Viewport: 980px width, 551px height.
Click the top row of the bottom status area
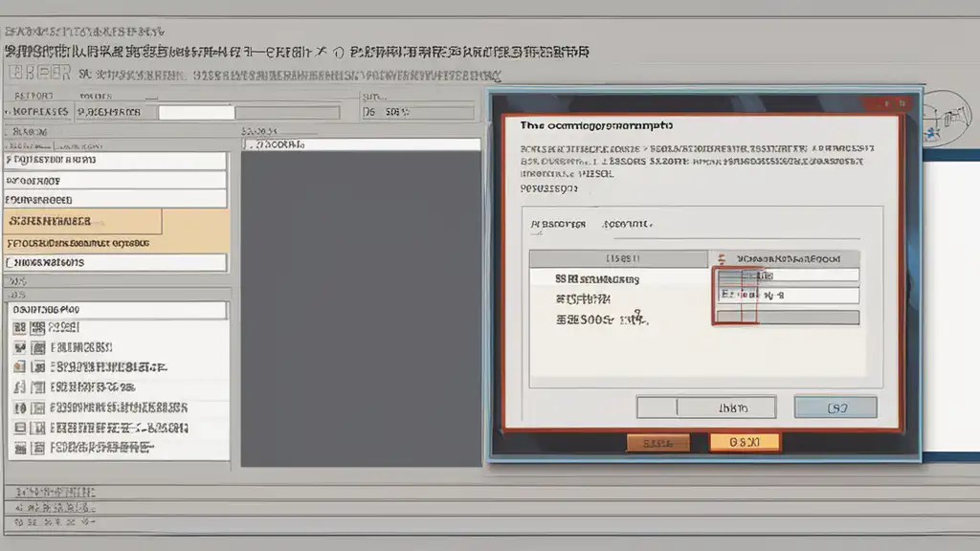click(x=490, y=493)
